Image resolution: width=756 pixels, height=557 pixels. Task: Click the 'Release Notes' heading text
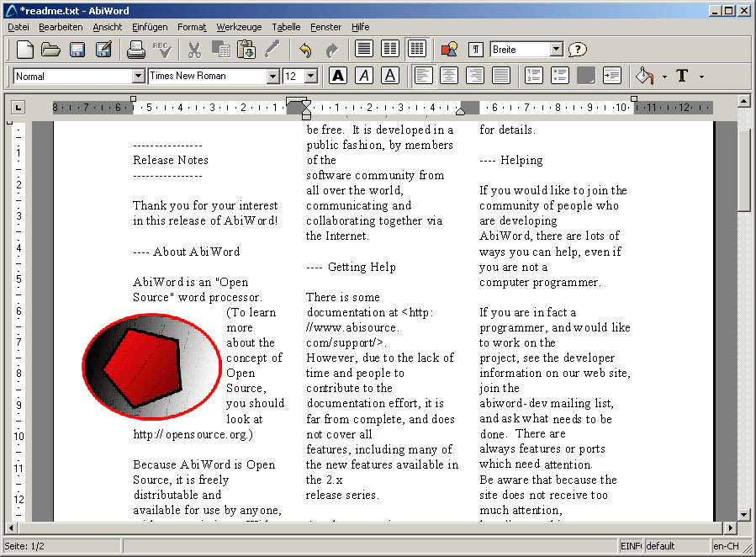point(171,160)
